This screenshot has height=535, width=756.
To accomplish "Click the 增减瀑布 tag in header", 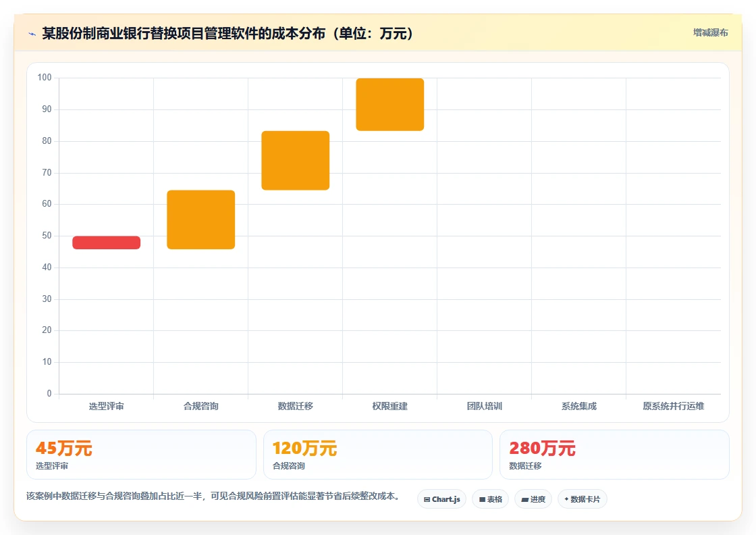I will (x=710, y=33).
